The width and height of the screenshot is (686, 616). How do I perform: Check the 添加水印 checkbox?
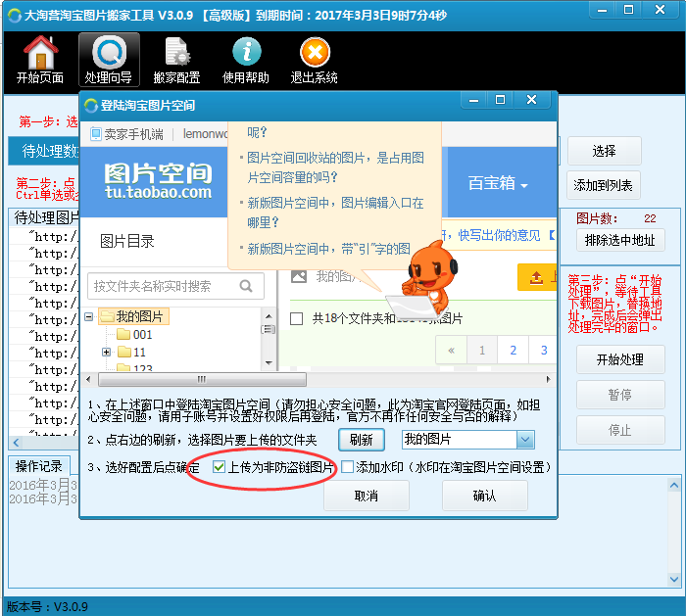(x=347, y=467)
